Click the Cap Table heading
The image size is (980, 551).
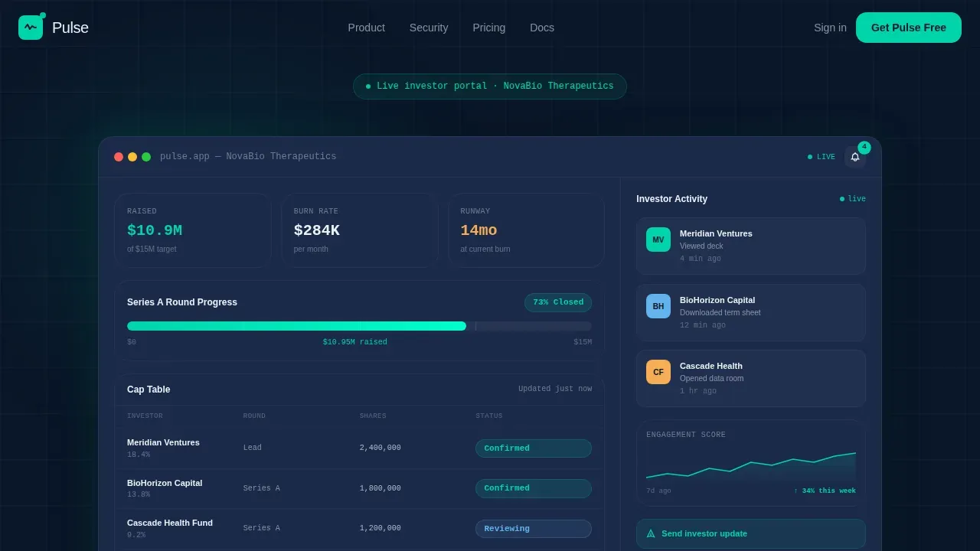tap(149, 390)
